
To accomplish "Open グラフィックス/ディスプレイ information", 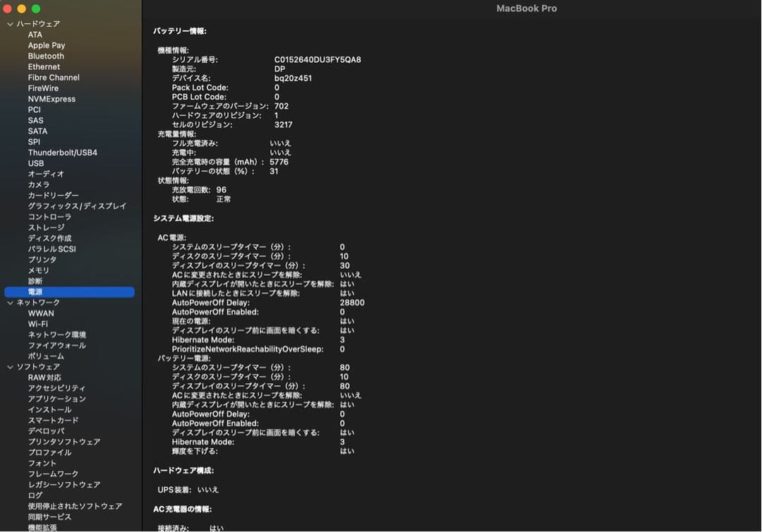I will [x=73, y=205].
